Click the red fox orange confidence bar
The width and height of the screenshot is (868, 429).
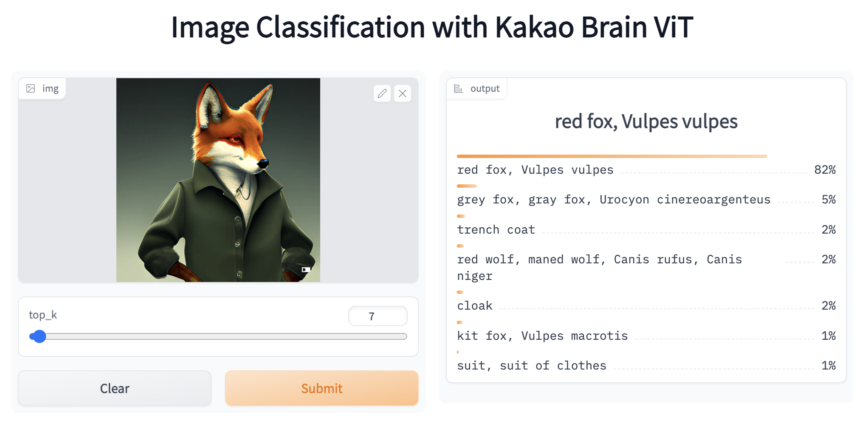(x=612, y=156)
